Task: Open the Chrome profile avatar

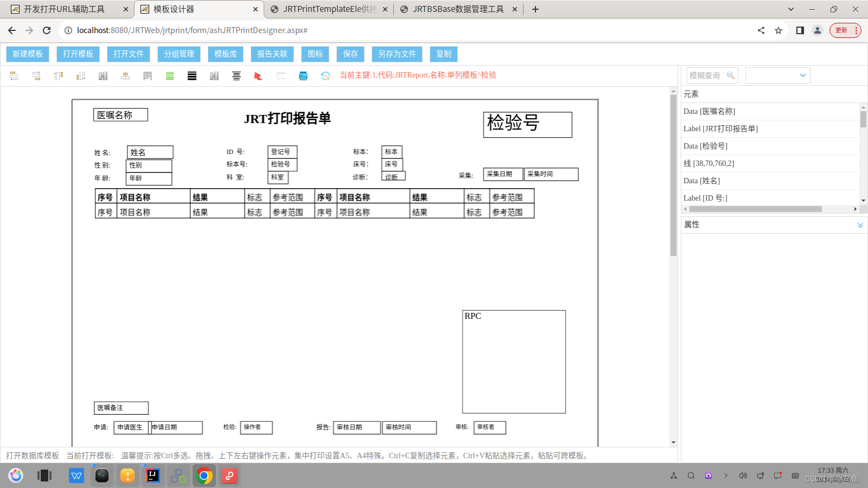Action: (818, 30)
